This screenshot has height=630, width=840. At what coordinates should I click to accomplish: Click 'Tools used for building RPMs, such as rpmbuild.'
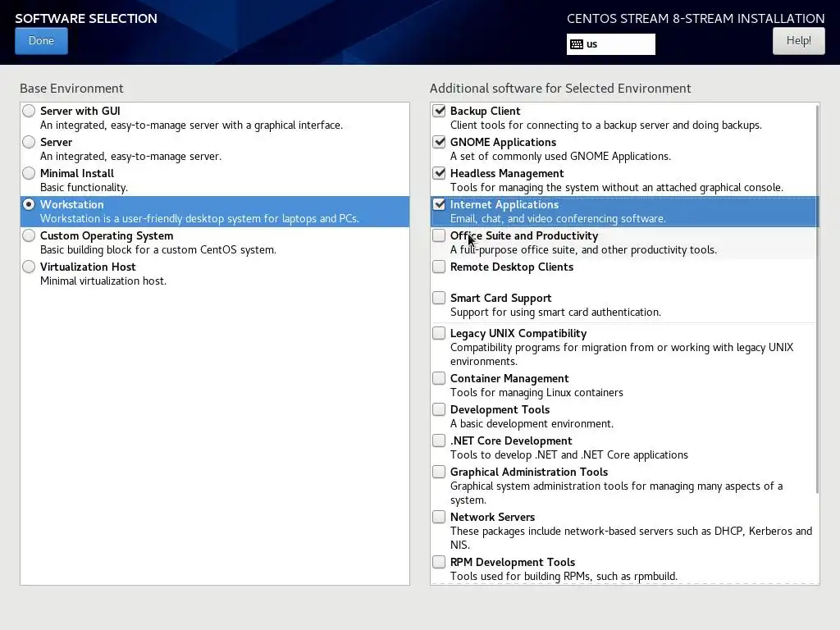[x=564, y=576]
